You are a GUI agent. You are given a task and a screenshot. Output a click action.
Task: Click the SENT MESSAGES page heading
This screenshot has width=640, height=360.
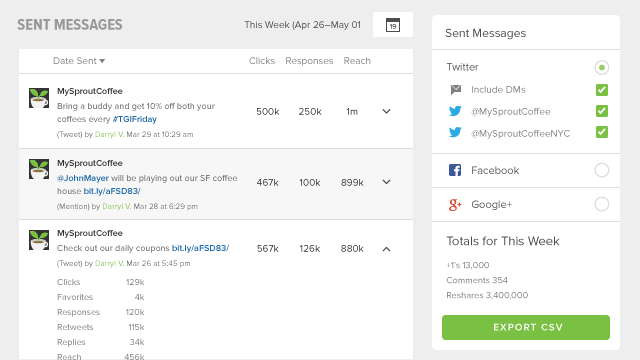pos(70,25)
